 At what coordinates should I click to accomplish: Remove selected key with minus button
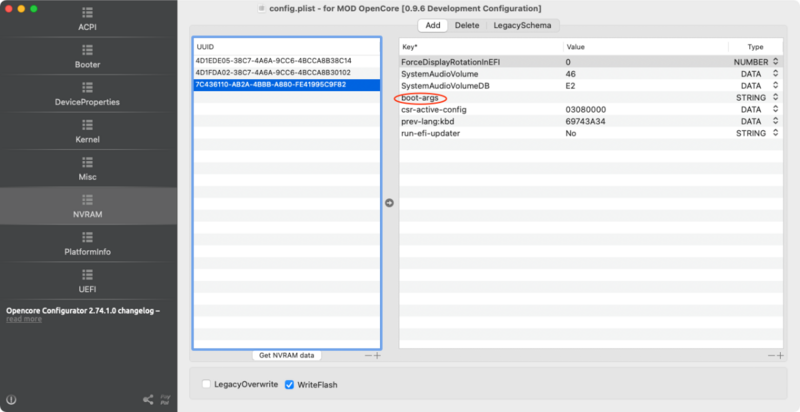tap(771, 355)
